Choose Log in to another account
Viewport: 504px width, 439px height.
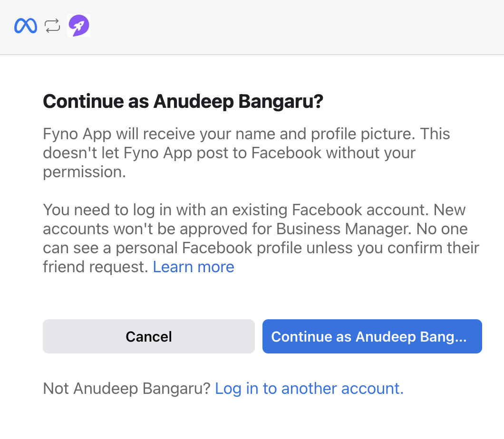(309, 389)
